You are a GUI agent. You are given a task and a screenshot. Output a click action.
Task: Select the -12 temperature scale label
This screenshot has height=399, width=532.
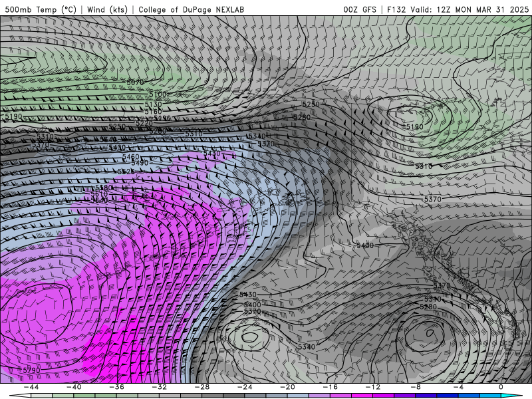[x=373, y=387]
